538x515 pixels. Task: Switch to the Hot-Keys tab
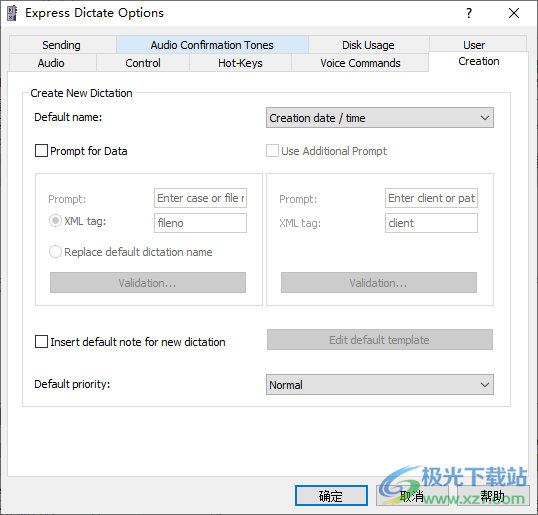240,63
